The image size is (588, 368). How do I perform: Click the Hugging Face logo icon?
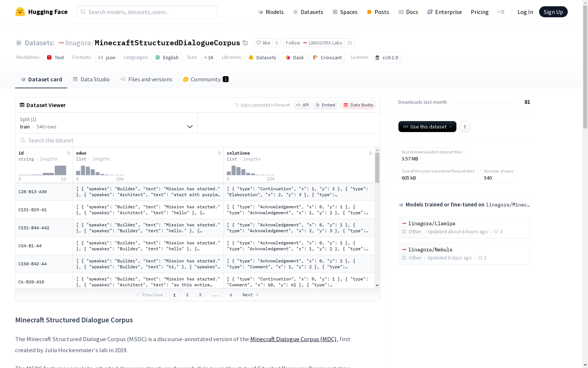coord(20,12)
